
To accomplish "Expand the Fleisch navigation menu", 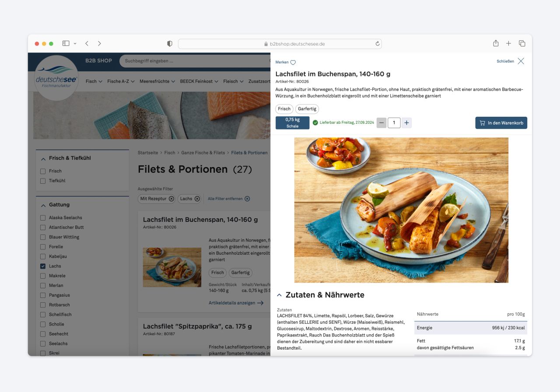I will point(233,81).
